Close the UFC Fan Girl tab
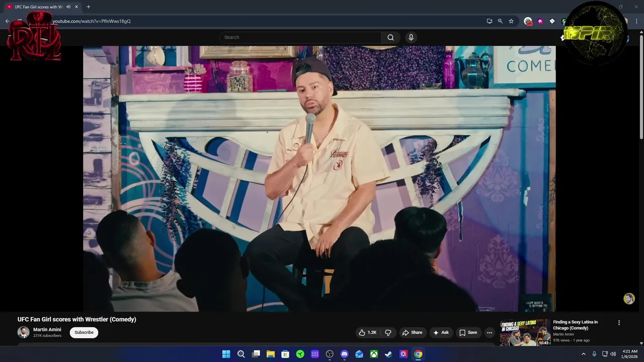 (76, 7)
